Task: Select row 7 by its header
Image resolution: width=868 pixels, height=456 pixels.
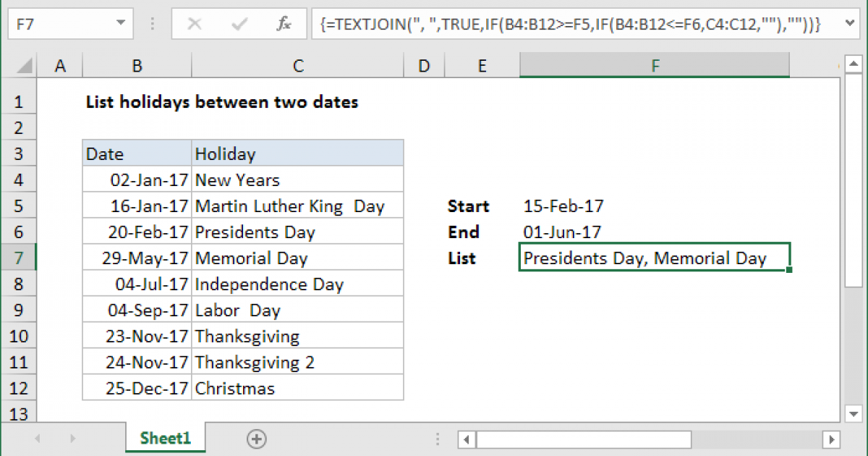Action: (19, 257)
